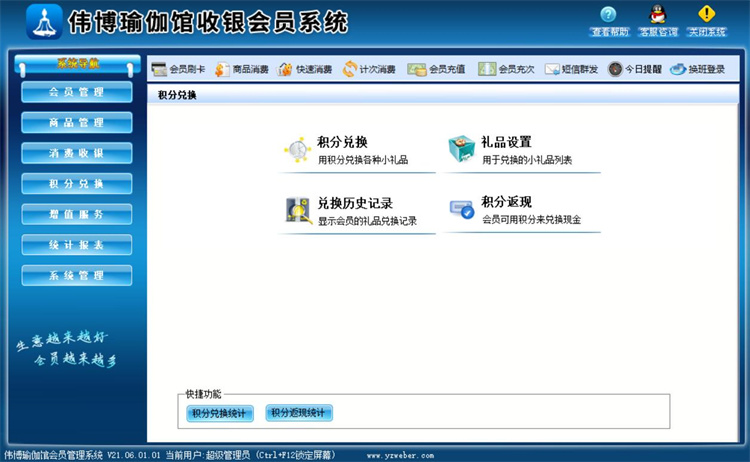Screen dimensions: 750x462
Task: Click the 兑换历史记录 magnifier icon
Action: point(298,210)
